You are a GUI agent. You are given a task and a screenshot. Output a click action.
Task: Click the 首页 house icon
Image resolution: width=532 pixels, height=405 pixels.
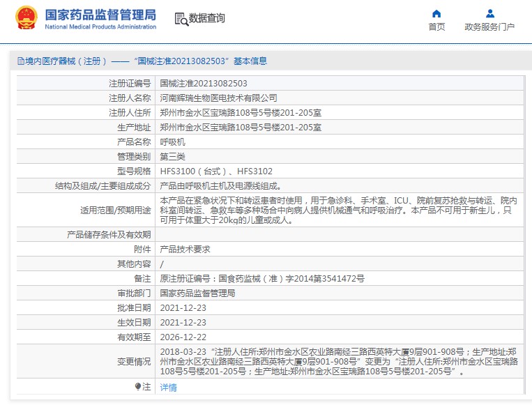tap(436, 13)
